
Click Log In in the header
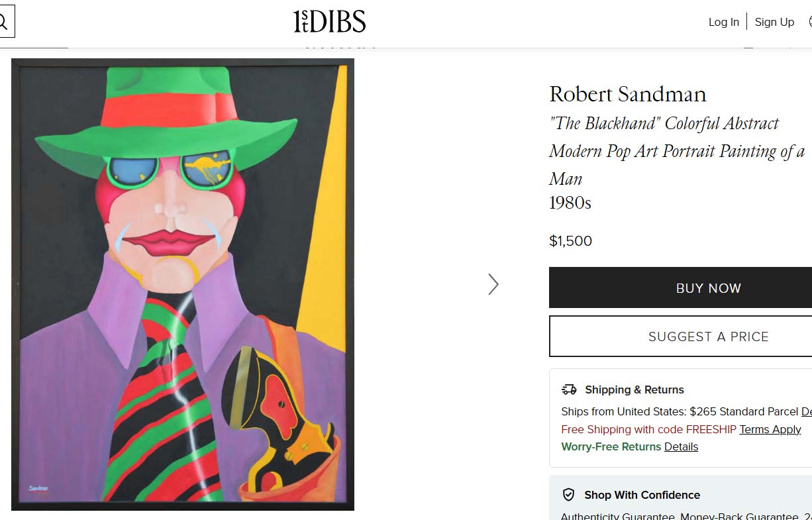click(x=723, y=22)
